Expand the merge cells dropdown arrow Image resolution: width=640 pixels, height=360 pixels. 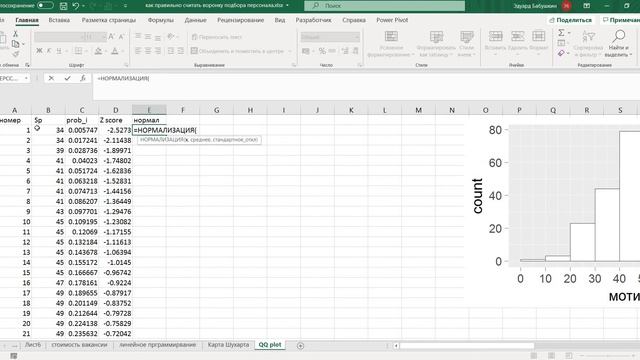pyautogui.click(x=290, y=51)
